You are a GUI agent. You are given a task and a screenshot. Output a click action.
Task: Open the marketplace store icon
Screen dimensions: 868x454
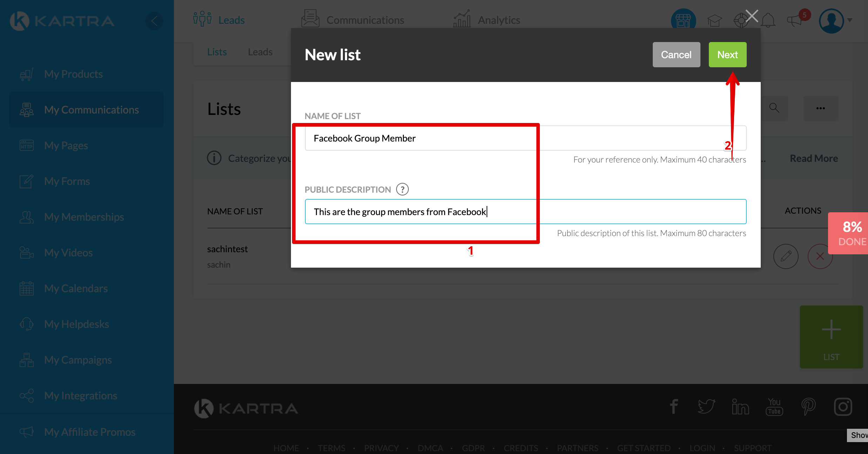[x=683, y=20]
